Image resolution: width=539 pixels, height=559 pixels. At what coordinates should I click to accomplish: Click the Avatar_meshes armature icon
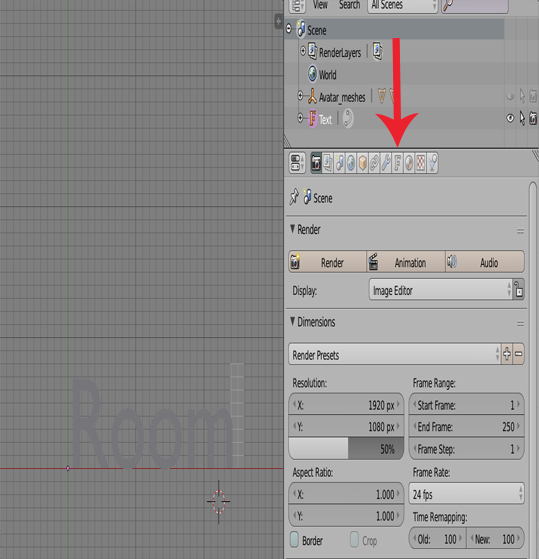(x=312, y=96)
